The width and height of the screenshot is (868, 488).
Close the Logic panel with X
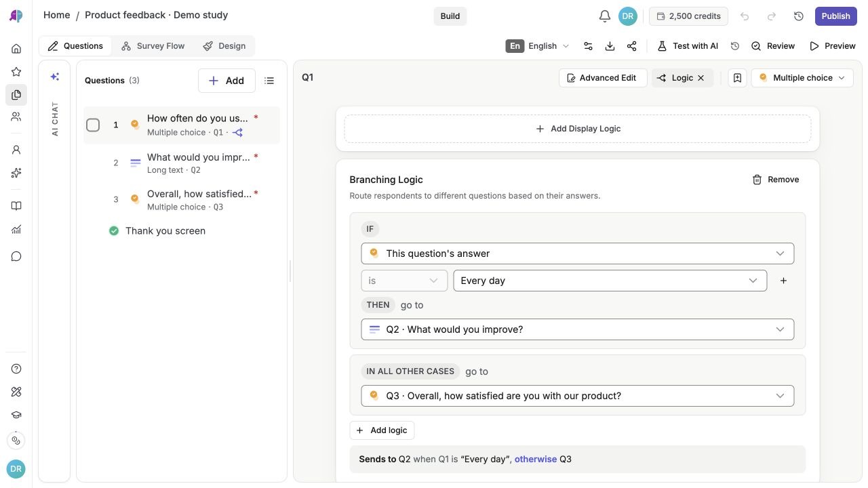[x=701, y=78]
